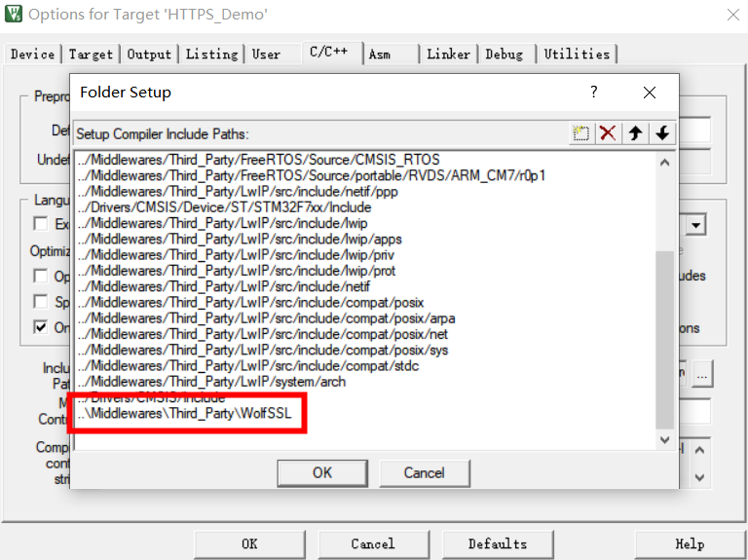Select the LwIP/system/arch path
This screenshot has height=560, width=748.
click(211, 382)
